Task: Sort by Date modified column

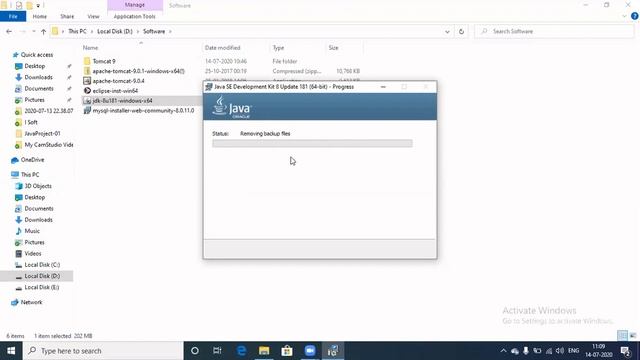Action: pyautogui.click(x=222, y=48)
